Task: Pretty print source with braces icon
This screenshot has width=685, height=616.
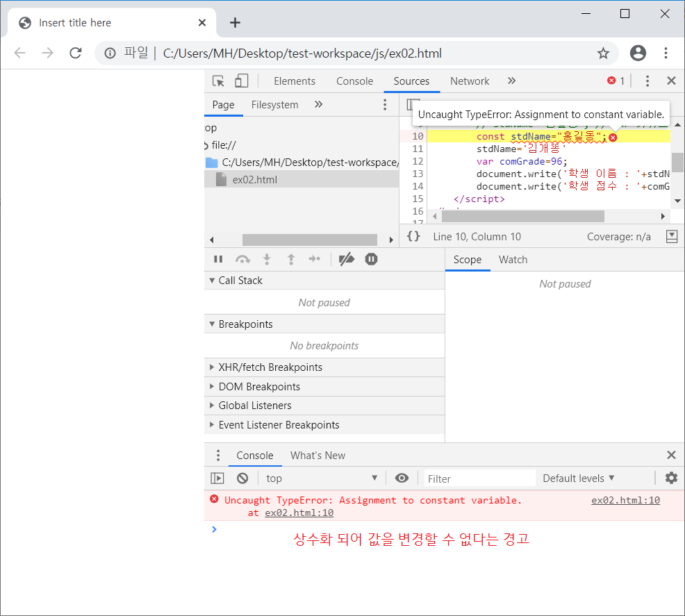Action: pyautogui.click(x=413, y=237)
